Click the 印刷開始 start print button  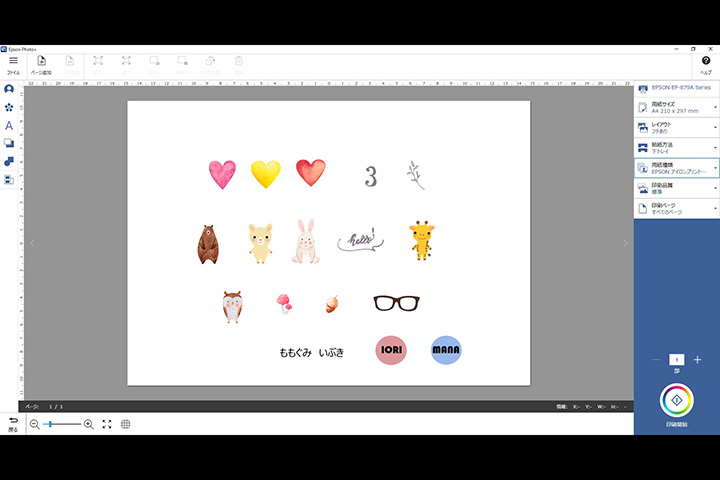click(677, 402)
